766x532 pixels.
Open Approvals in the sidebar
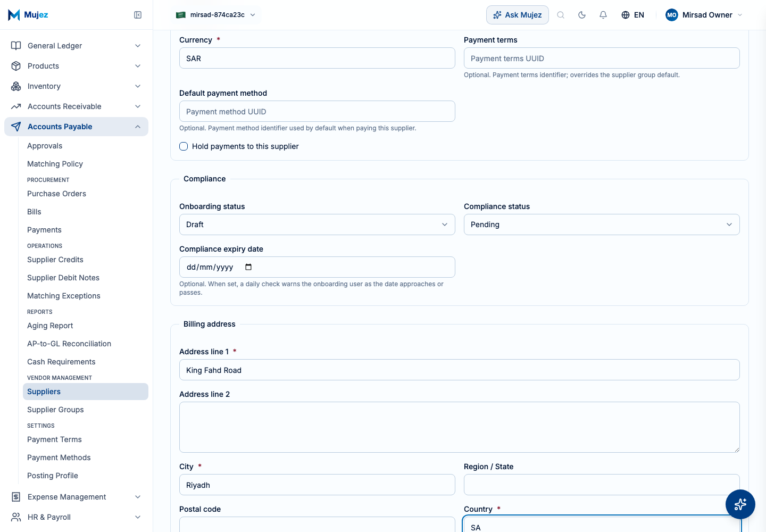pos(86,146)
